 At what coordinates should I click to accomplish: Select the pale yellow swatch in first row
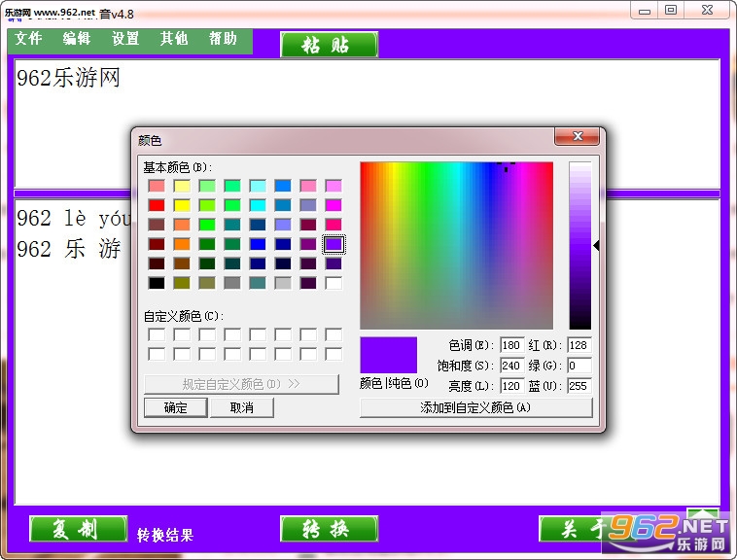pyautogui.click(x=182, y=186)
